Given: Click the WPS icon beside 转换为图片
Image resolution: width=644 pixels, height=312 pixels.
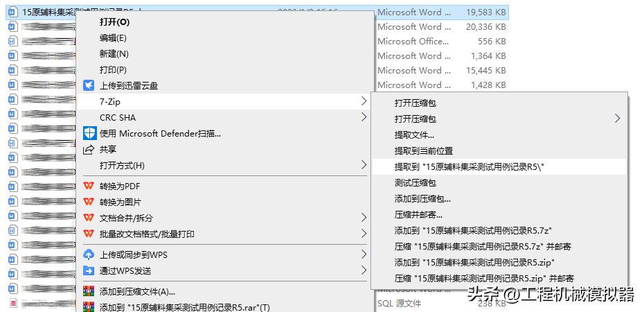Looking at the screenshot, I should pyautogui.click(x=89, y=202).
